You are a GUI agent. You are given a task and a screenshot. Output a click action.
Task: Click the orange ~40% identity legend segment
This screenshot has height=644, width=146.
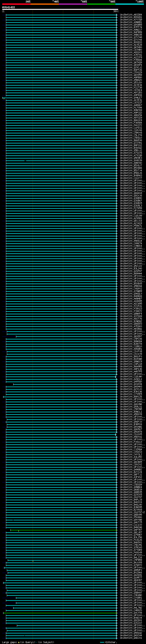[45, 4]
